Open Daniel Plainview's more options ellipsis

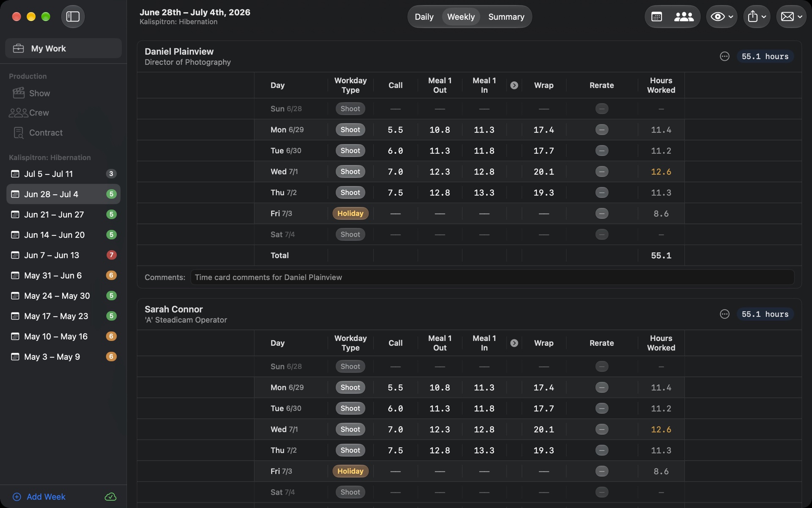[x=724, y=56]
